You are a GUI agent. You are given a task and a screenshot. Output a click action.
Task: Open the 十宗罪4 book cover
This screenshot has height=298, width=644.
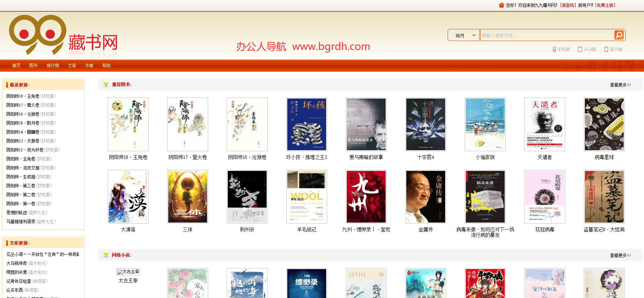(x=426, y=124)
